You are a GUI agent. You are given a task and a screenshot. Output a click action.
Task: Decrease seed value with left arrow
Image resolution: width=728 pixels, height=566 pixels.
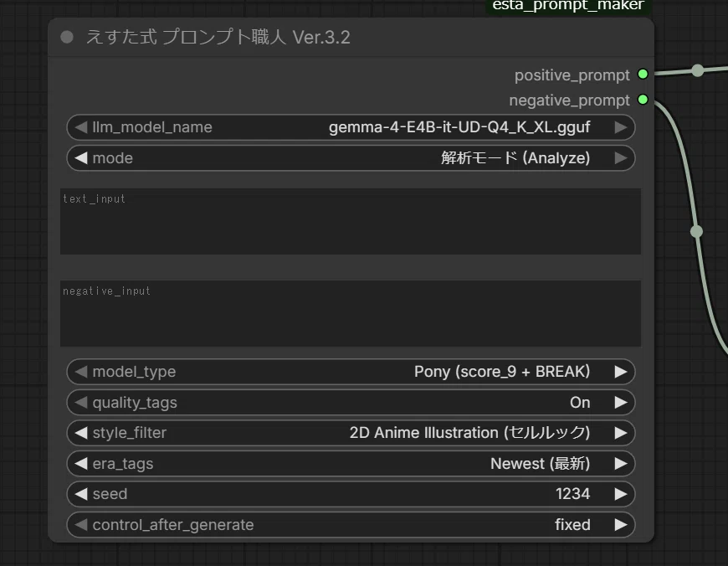click(x=81, y=494)
